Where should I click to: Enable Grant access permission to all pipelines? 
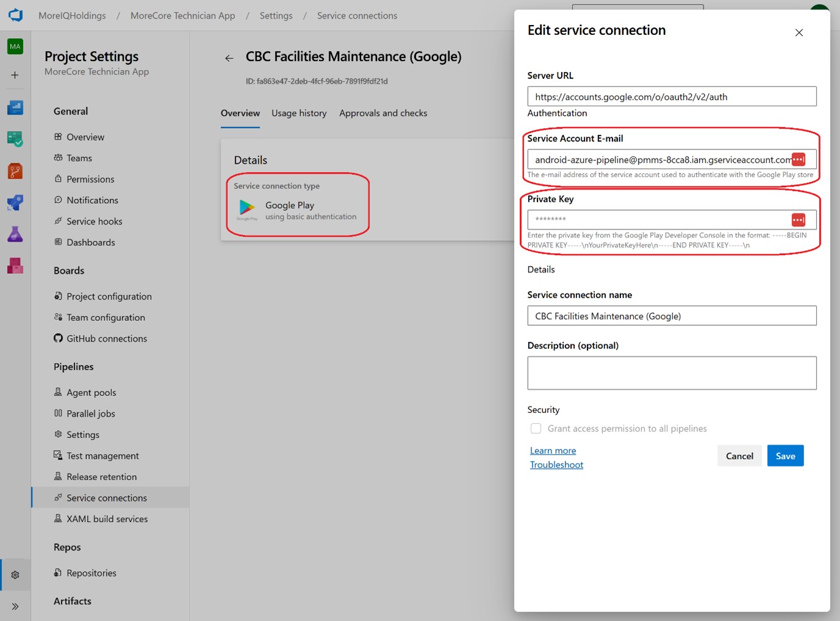(x=536, y=428)
